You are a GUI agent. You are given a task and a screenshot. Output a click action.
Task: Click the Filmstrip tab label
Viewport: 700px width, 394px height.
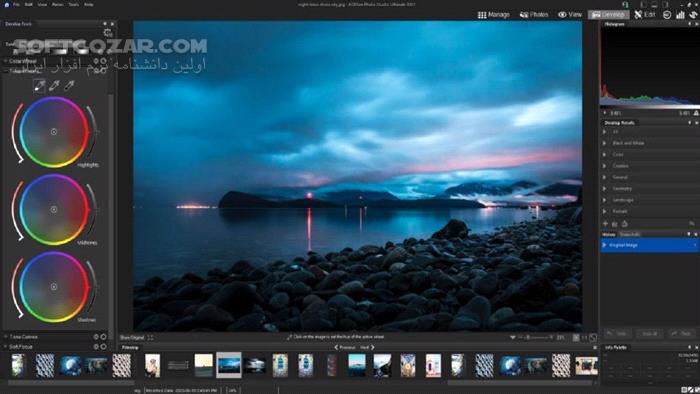pos(130,347)
